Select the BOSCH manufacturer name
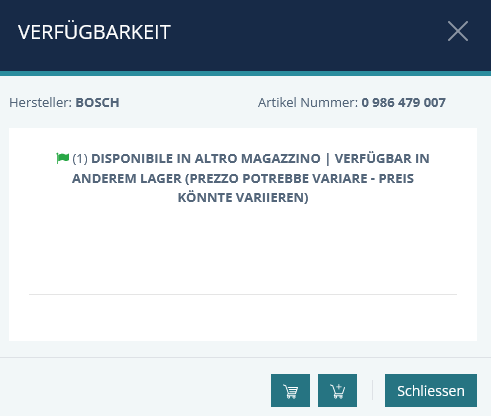Image resolution: width=491 pixels, height=416 pixels. point(97,103)
